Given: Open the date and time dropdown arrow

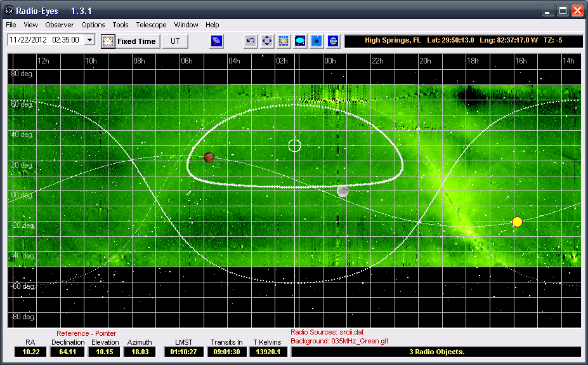Looking at the screenshot, I should pyautogui.click(x=89, y=40).
